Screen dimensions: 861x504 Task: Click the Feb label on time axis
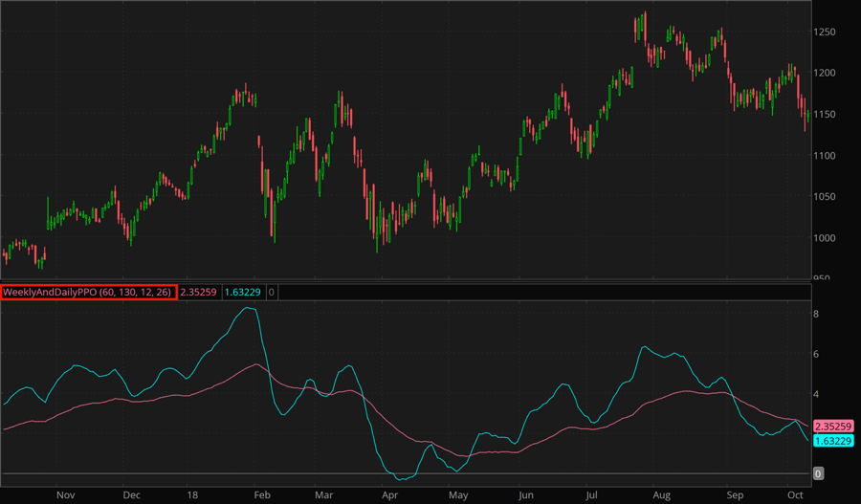263,495
